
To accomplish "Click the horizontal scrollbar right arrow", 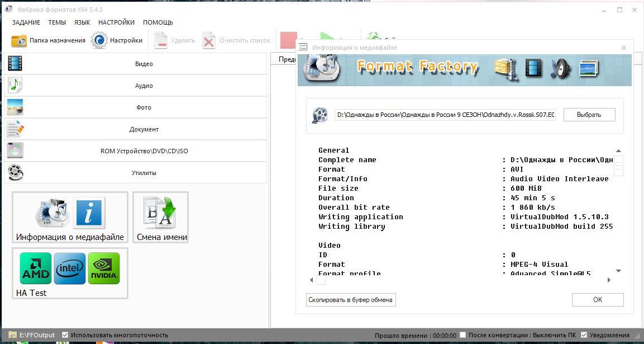I will pos(609,280).
